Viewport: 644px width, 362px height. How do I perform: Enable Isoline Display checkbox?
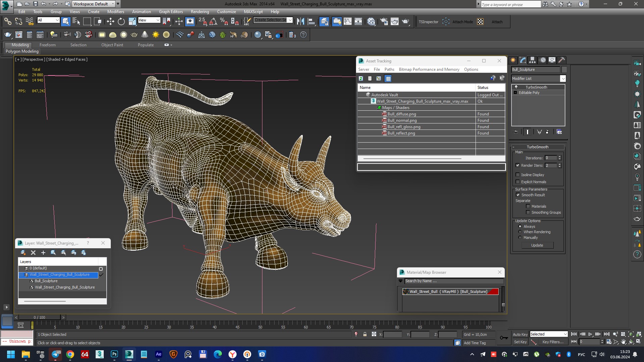(x=517, y=175)
